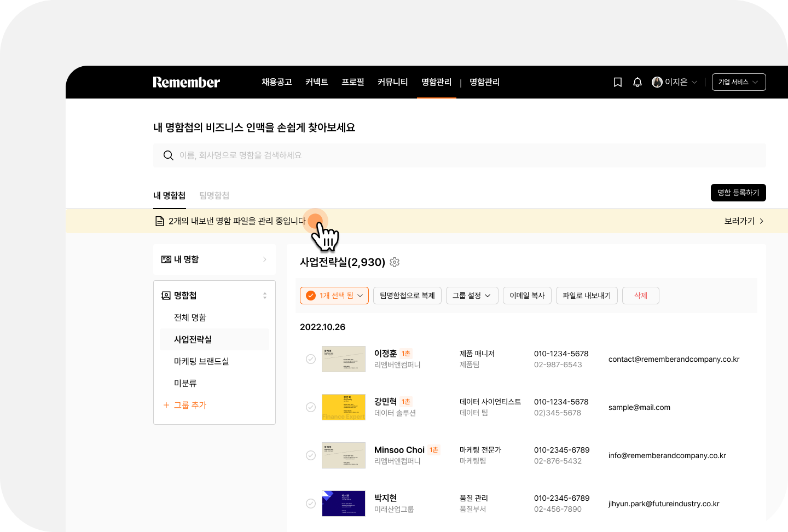Click the exported file document icon
The height and width of the screenshot is (532, 788).
tap(160, 221)
